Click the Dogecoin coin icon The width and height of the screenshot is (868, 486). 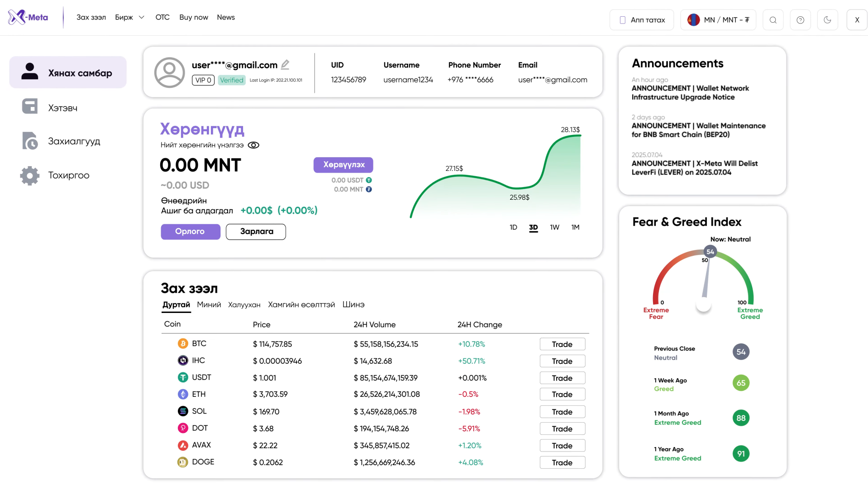[183, 462]
